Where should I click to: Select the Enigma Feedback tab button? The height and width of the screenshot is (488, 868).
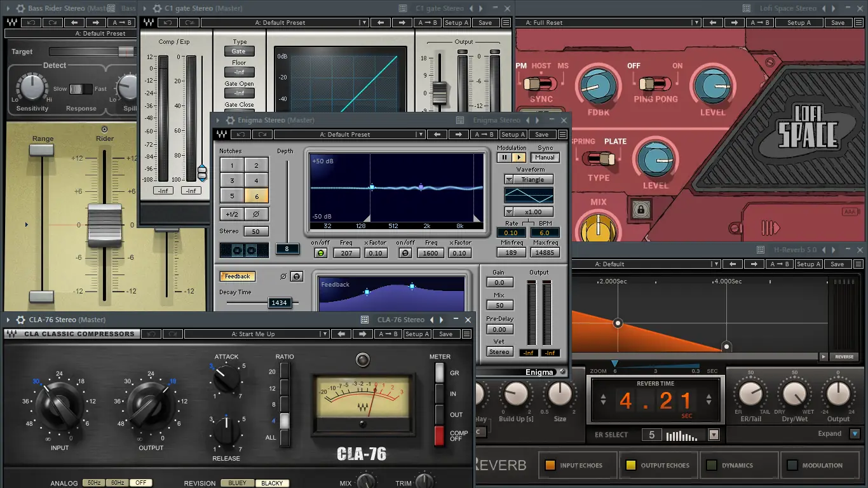coord(237,276)
